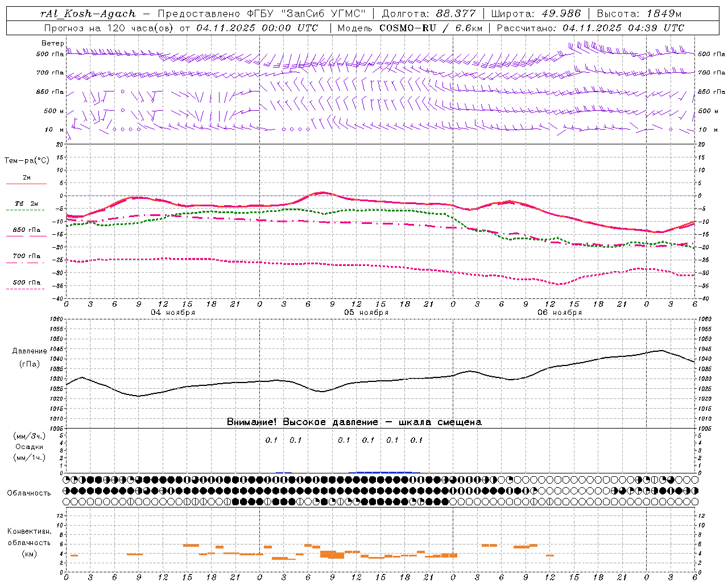Screen dimensions: 728x582
Task: Click the forecast period text Прогноз на 120 часа(ов)
Action: [x=108, y=28]
